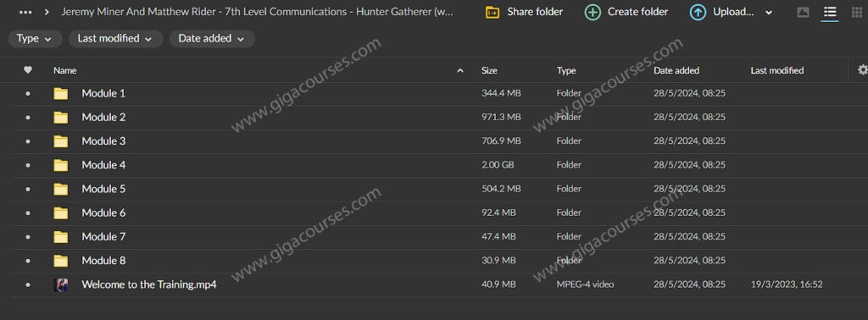Toggle dot marker beside Welcome to the Training.mp4
The width and height of the screenshot is (868, 320).
28,285
